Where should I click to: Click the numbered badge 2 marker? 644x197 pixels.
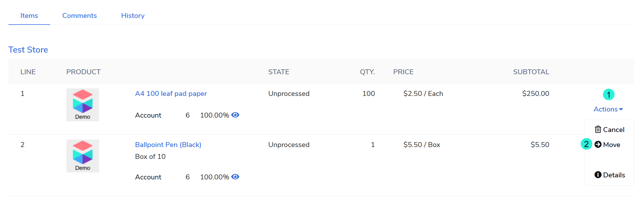(x=586, y=144)
